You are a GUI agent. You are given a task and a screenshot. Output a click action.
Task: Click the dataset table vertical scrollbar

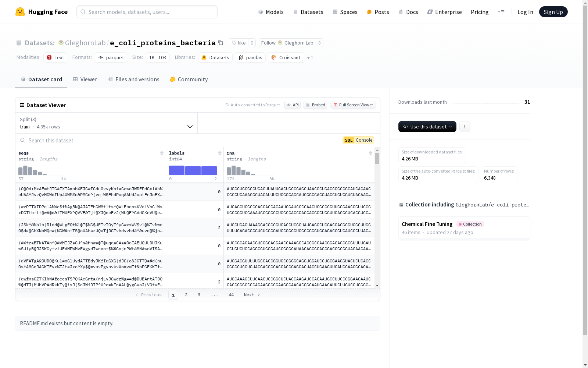(377, 158)
